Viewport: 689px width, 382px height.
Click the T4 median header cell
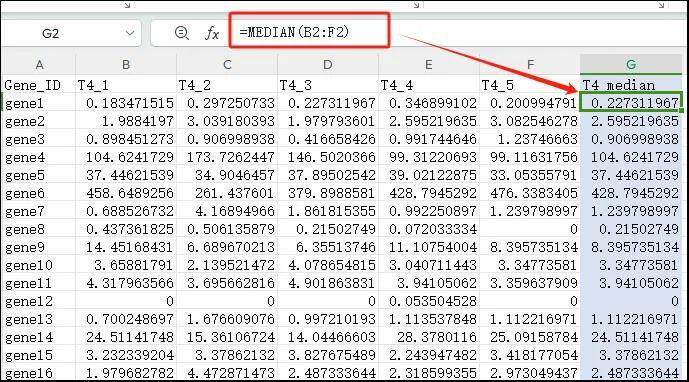[x=631, y=84]
